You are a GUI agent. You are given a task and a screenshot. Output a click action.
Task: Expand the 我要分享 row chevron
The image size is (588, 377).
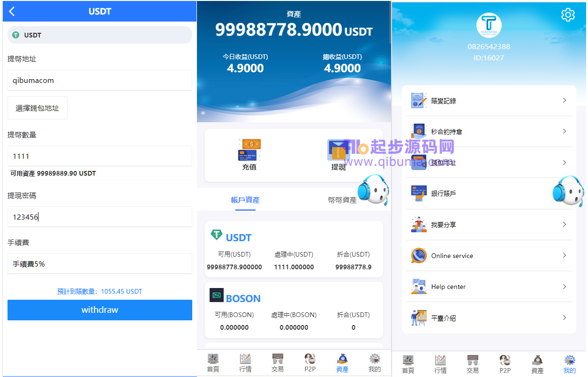click(565, 224)
